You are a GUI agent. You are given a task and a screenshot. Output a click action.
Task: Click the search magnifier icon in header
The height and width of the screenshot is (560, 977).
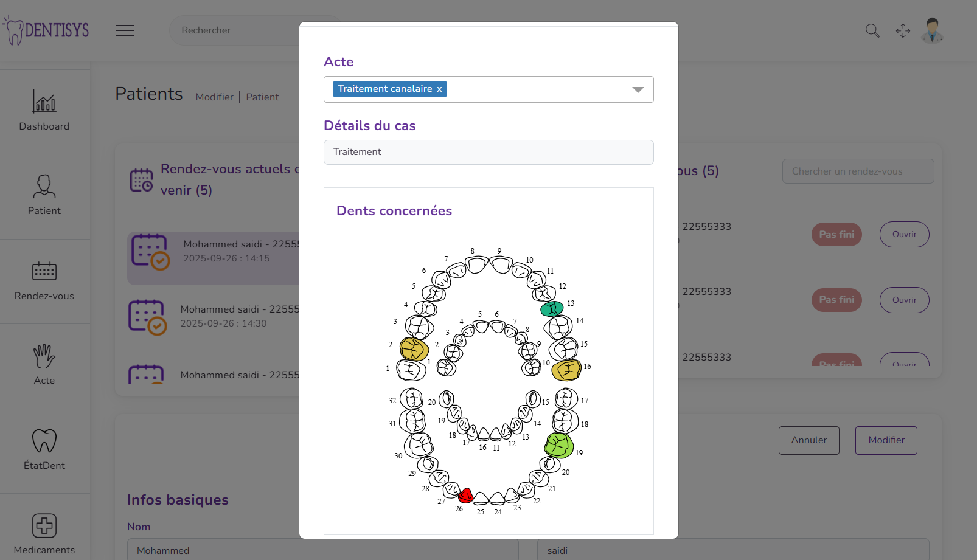[x=872, y=30]
